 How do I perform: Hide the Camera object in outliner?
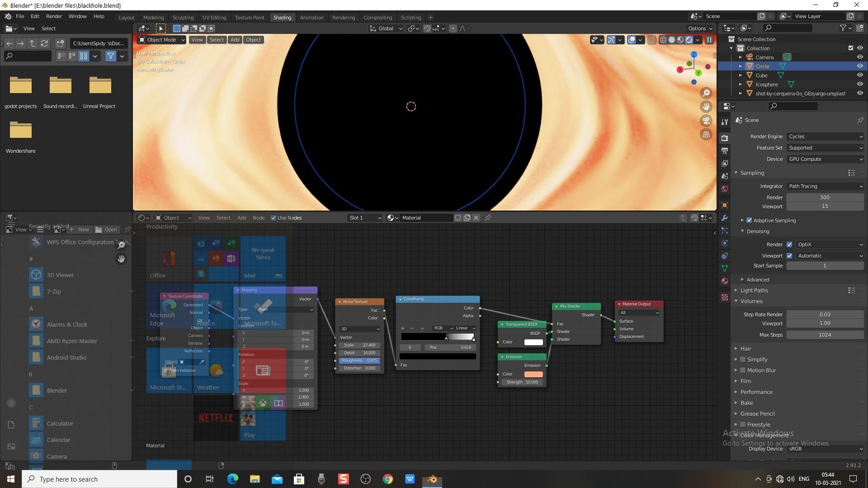click(x=860, y=57)
